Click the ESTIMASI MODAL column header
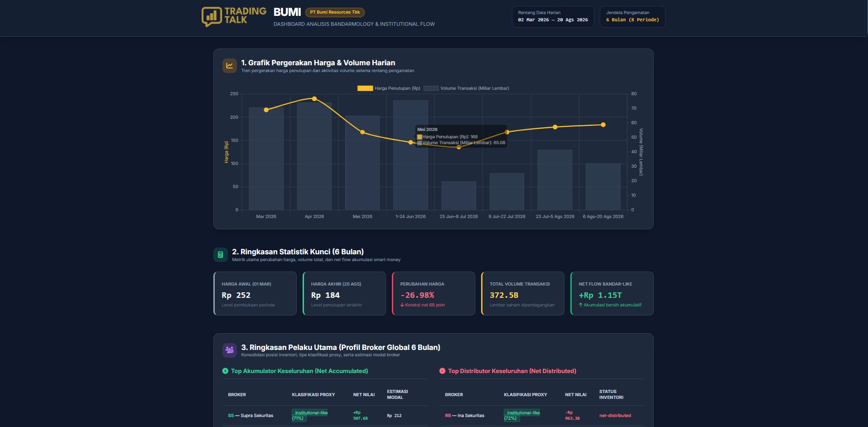868x427 pixels. [x=397, y=394]
